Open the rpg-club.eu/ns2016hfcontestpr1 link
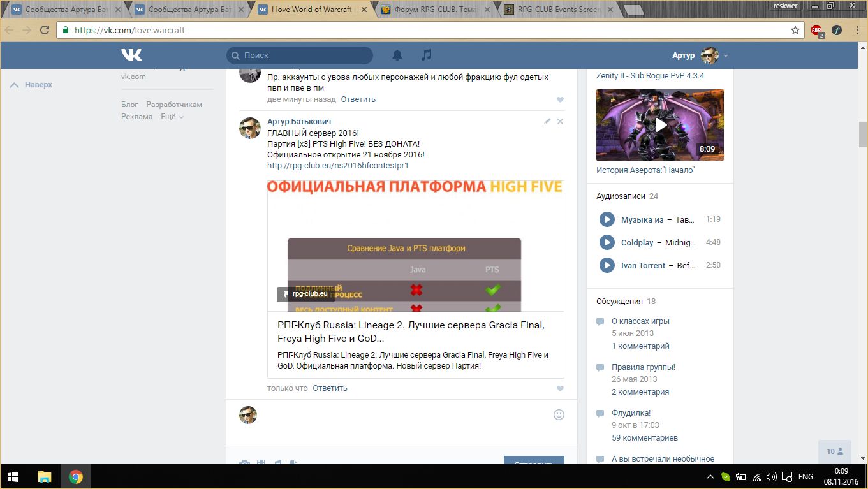This screenshot has width=868, height=489. click(x=337, y=165)
